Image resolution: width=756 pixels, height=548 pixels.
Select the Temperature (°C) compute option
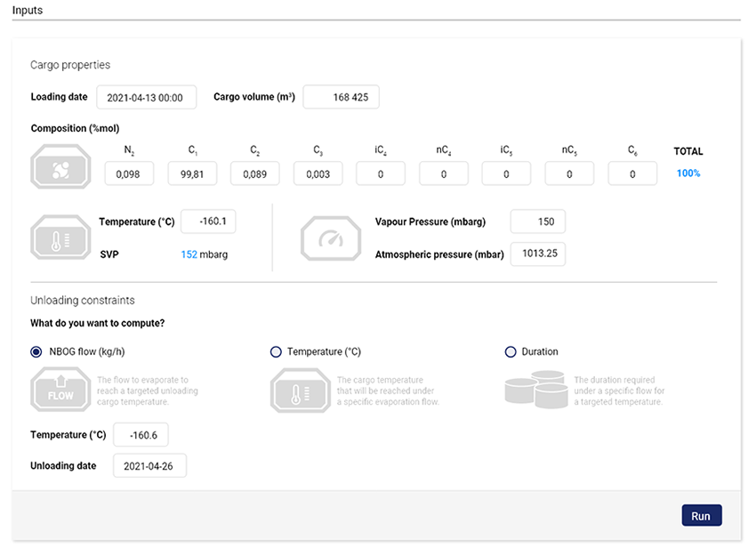click(276, 352)
